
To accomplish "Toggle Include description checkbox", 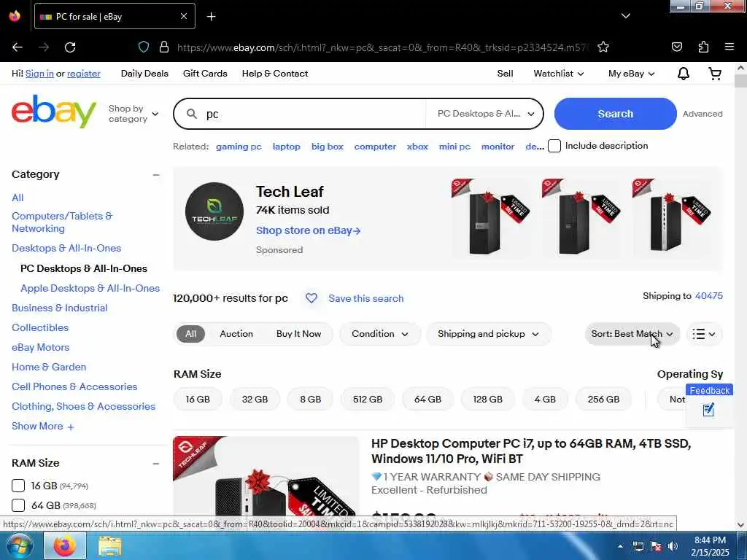I will [554, 146].
